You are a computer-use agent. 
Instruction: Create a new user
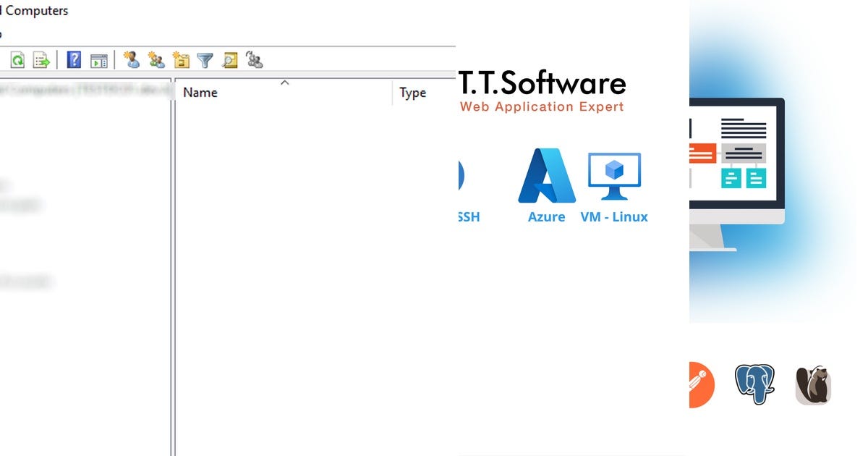click(133, 60)
